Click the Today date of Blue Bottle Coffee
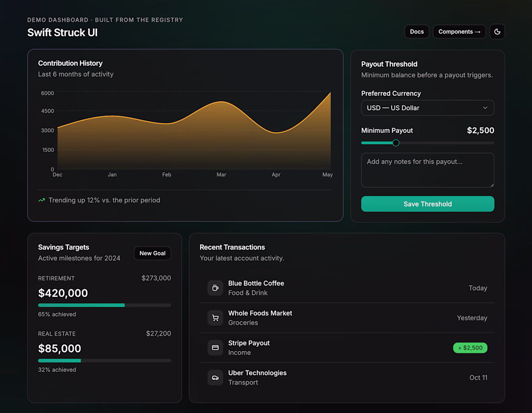 [478, 288]
